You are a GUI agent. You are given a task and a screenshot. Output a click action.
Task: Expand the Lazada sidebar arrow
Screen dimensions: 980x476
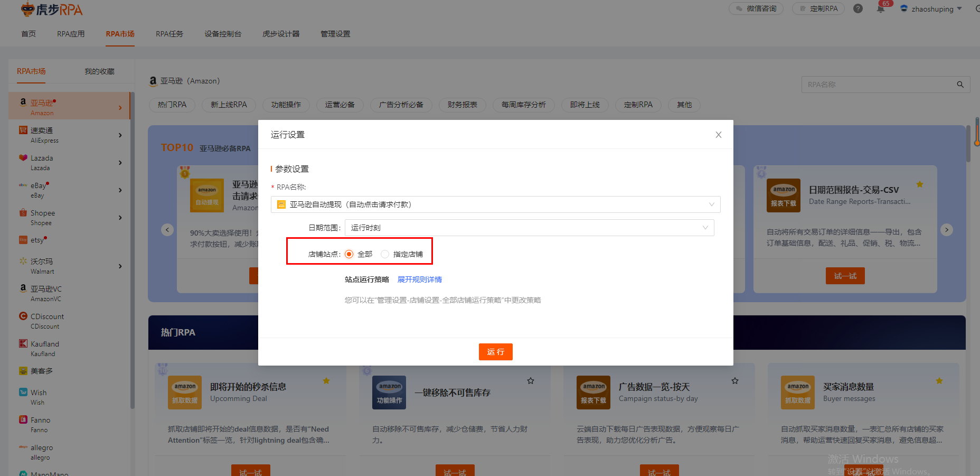pyautogui.click(x=120, y=163)
